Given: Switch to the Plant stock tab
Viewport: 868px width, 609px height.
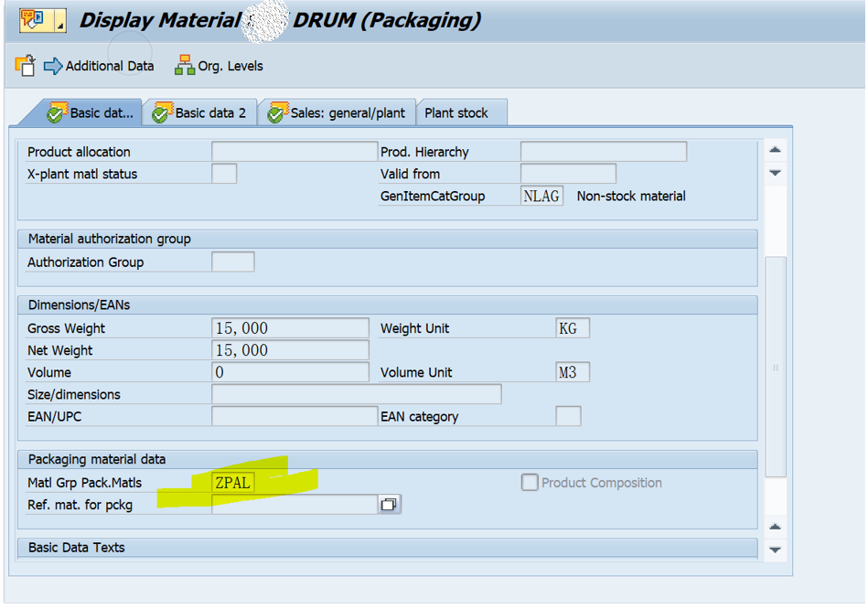Looking at the screenshot, I should click(462, 112).
